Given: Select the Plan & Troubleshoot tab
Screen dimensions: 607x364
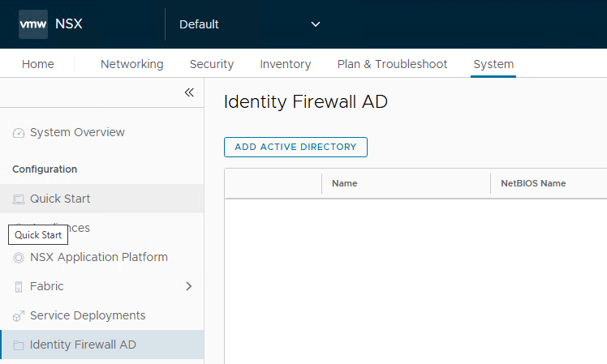Looking at the screenshot, I should [x=392, y=64].
